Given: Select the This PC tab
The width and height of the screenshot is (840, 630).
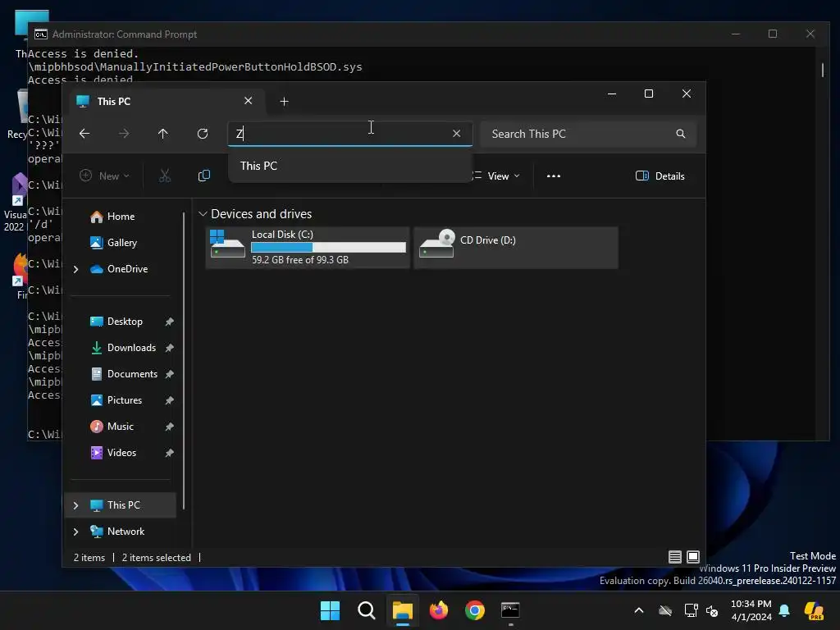Looking at the screenshot, I should 168,101.
